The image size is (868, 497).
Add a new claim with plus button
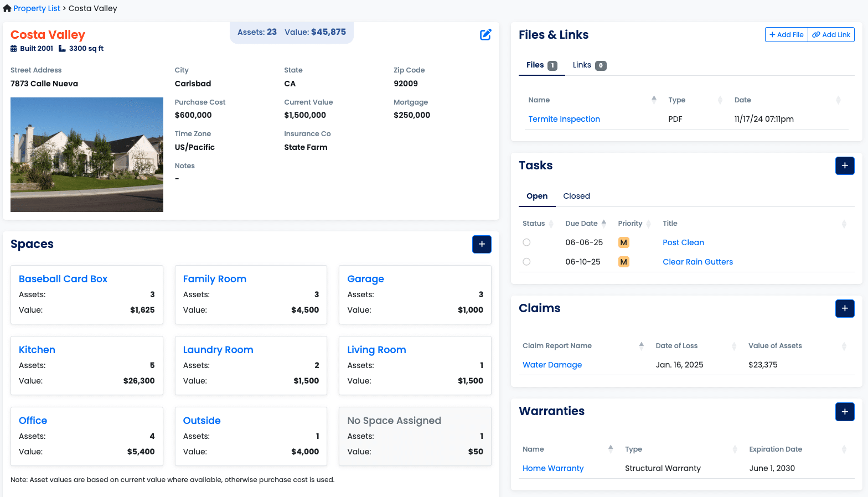pos(845,308)
